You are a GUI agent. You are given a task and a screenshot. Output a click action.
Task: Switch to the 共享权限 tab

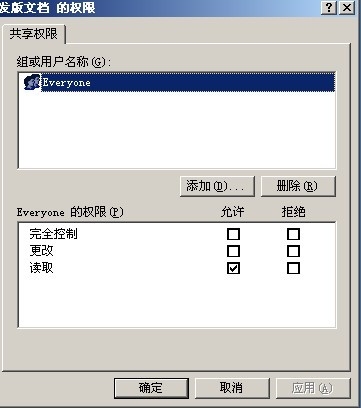(33, 34)
